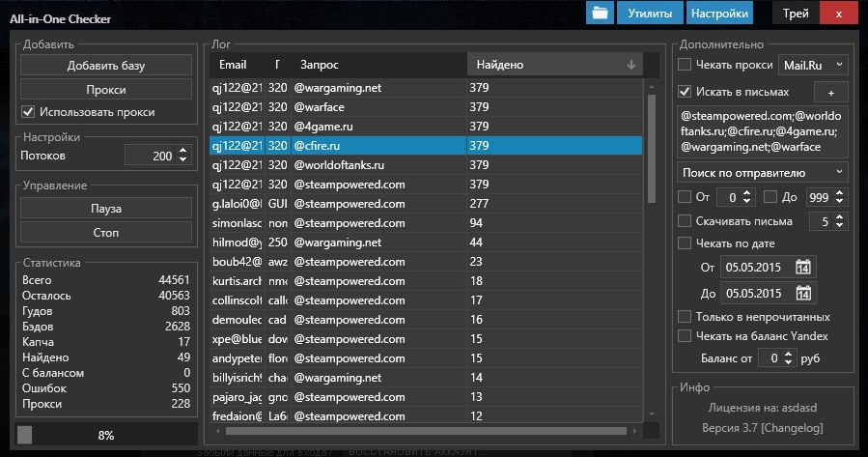Open the Mail.Ru proxy service dropdown
The height and width of the screenshot is (457, 868).
[x=813, y=65]
